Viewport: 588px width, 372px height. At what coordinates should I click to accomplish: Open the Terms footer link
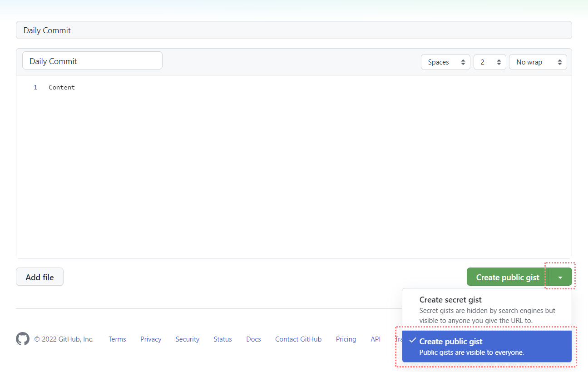click(x=117, y=339)
